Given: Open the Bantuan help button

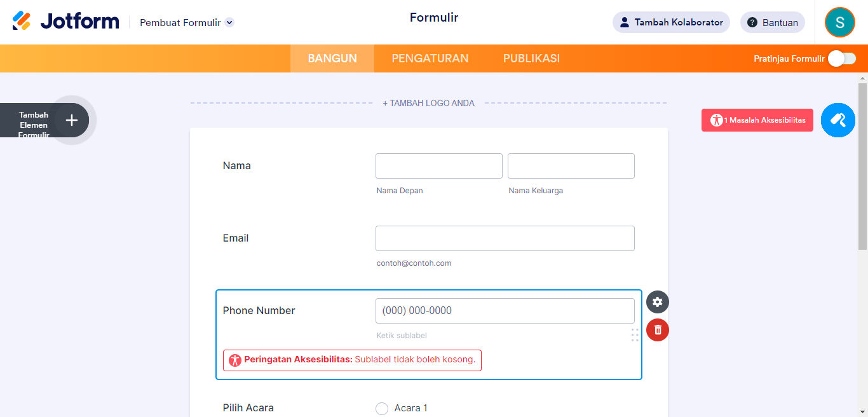Looking at the screenshot, I should tap(772, 22).
